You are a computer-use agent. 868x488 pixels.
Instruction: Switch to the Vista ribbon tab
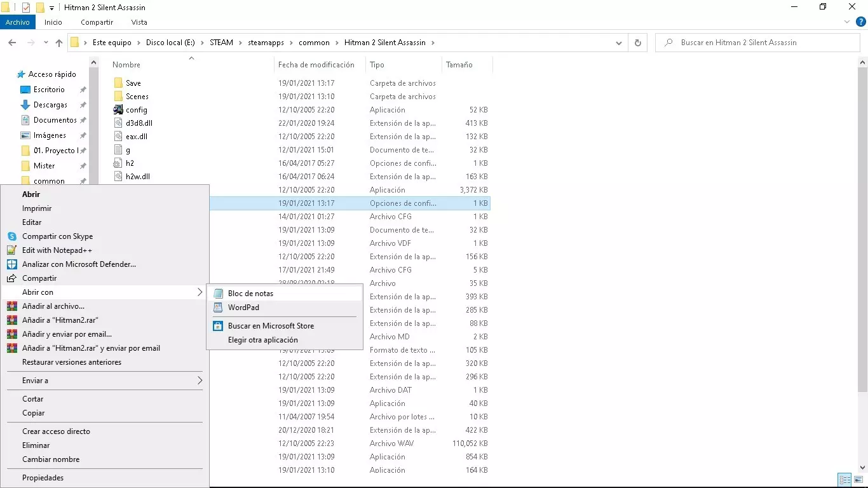point(139,22)
